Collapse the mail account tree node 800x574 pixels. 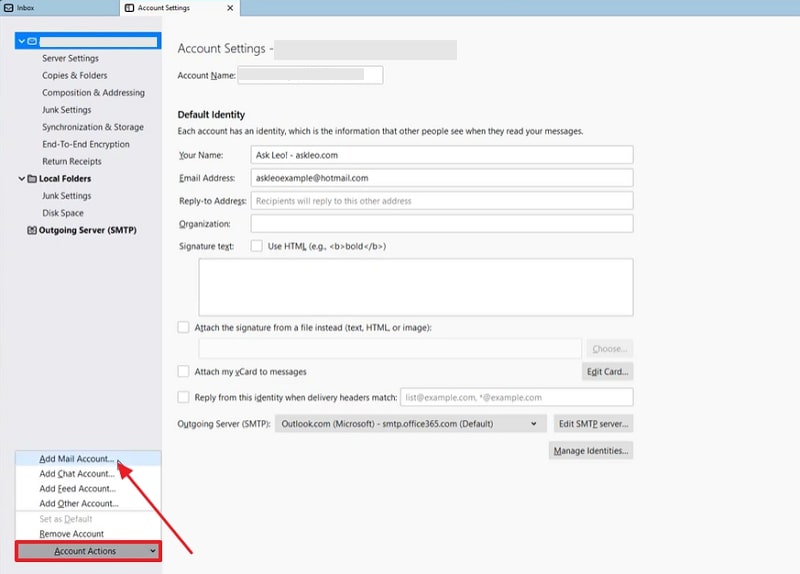click(22, 41)
